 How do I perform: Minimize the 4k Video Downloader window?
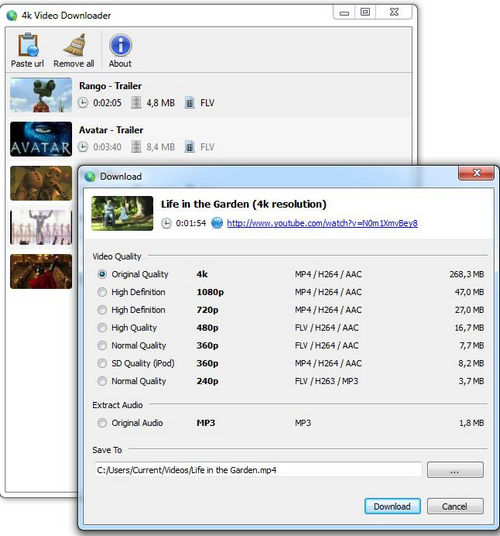pyautogui.click(x=344, y=13)
